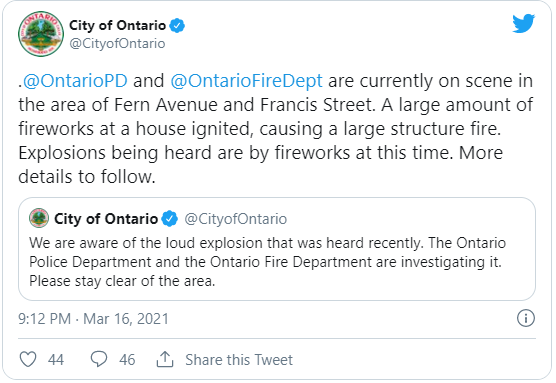This screenshot has width=556, height=383.
Task: Click the City of Ontario author name at the top
Action: tap(117, 26)
